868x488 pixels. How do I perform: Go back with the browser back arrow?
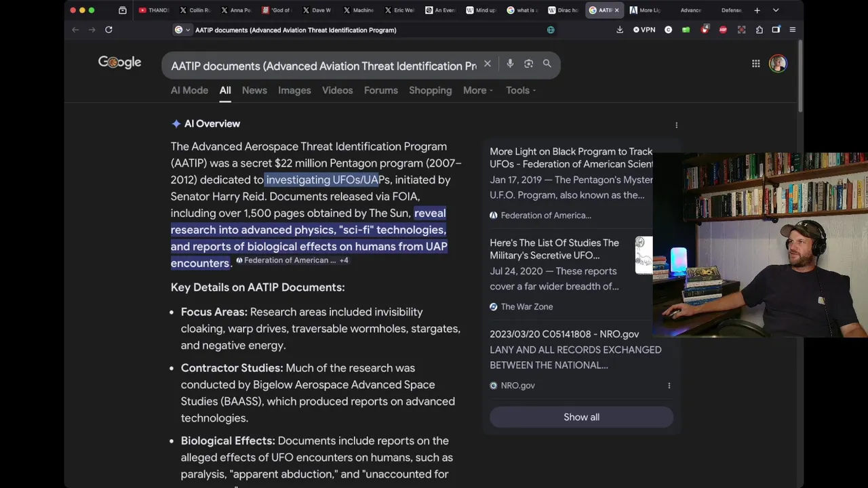(x=75, y=30)
